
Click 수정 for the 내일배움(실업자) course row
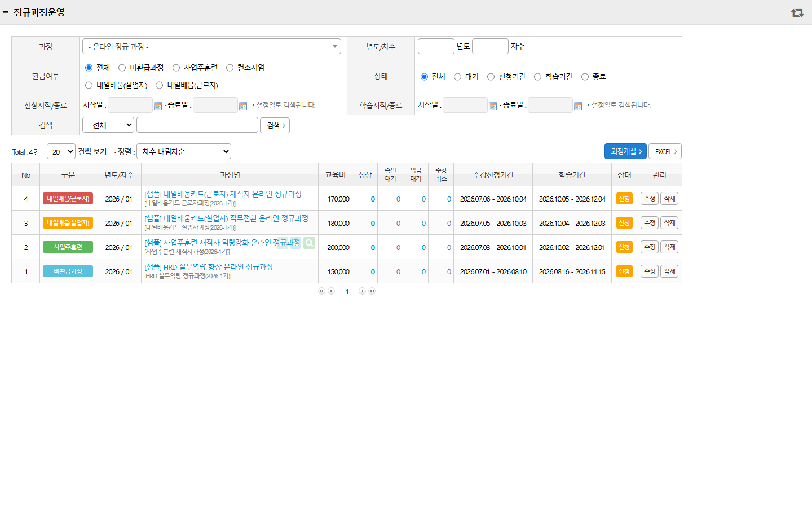click(x=650, y=223)
